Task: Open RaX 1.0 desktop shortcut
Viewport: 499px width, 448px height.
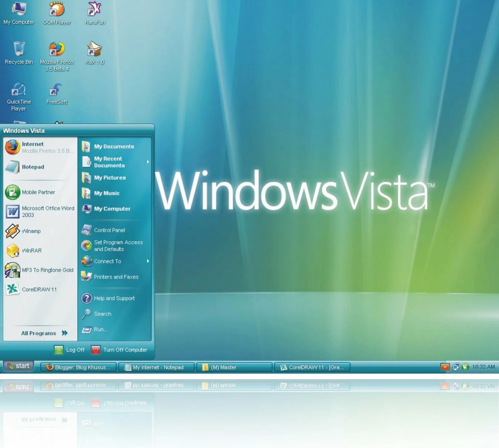Action: [95, 53]
